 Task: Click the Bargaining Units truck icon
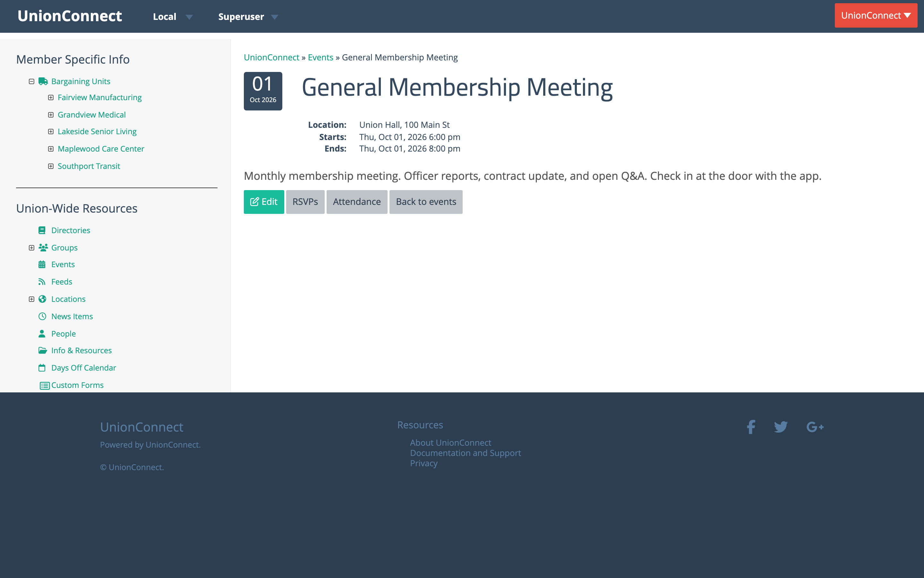point(43,82)
